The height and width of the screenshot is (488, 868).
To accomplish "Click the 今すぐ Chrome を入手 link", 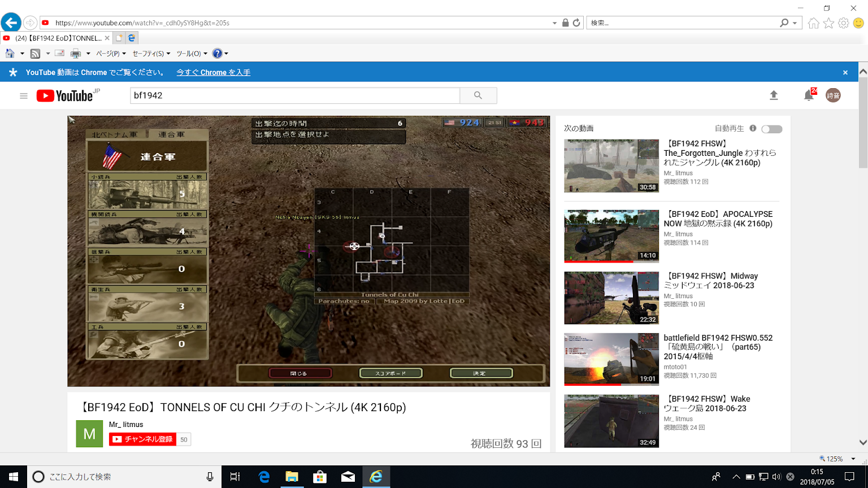I will pyautogui.click(x=214, y=72).
